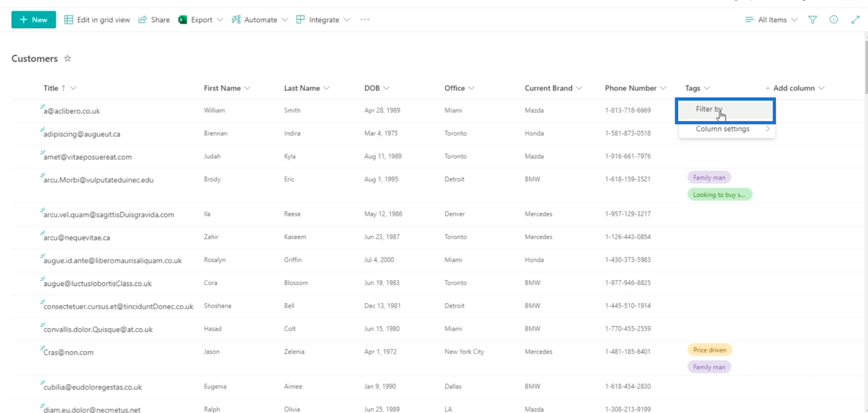Screen dimensions: 868x413
Task: Click the Family man tag for Jason
Action: point(709,367)
